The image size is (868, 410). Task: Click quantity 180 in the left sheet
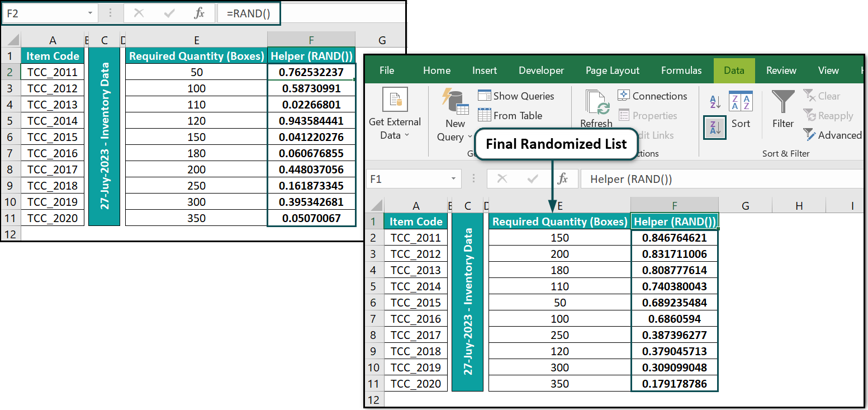click(197, 153)
